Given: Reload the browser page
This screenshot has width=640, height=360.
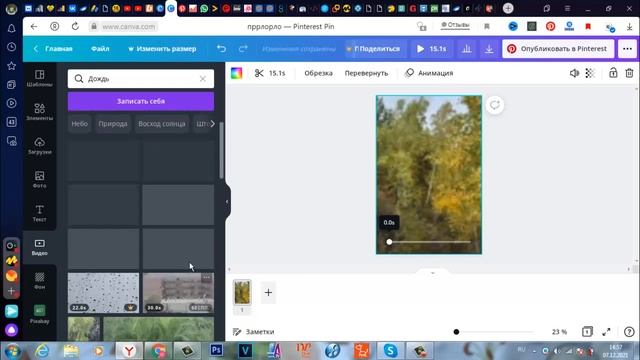Looking at the screenshot, I should click(x=75, y=27).
